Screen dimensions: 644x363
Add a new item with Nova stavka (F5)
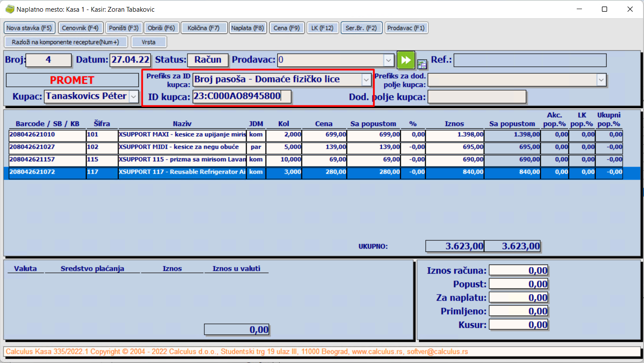(x=30, y=28)
